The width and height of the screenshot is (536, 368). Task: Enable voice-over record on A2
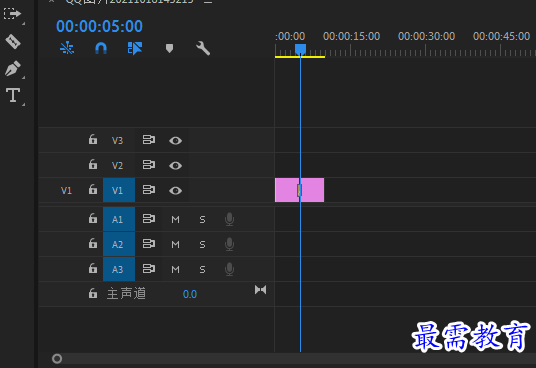[x=229, y=244]
